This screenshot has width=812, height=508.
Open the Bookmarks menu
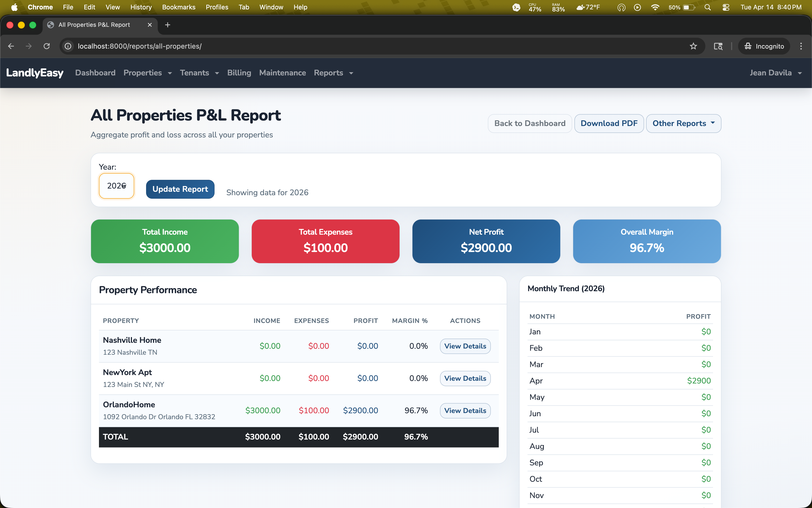[x=178, y=7]
